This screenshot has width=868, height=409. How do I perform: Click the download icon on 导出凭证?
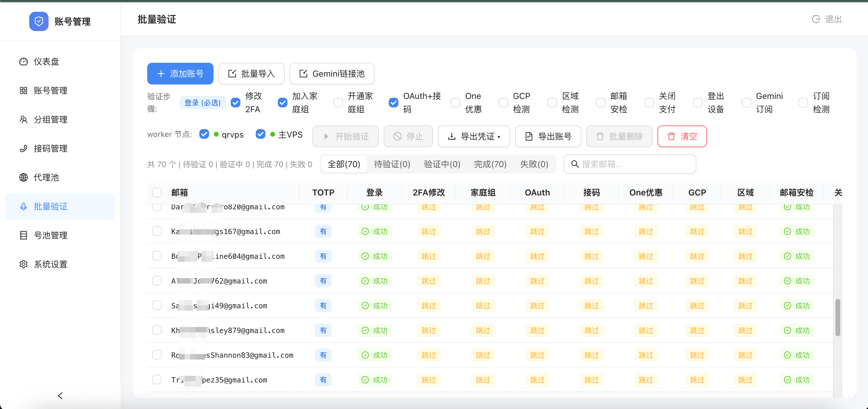point(451,136)
